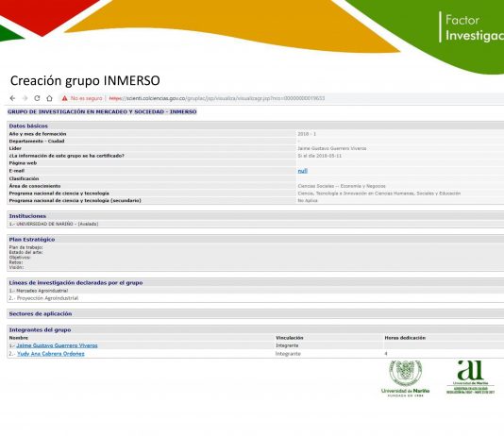
Task: Click the scienti.colciencias.gov.co address field
Action: point(217,98)
